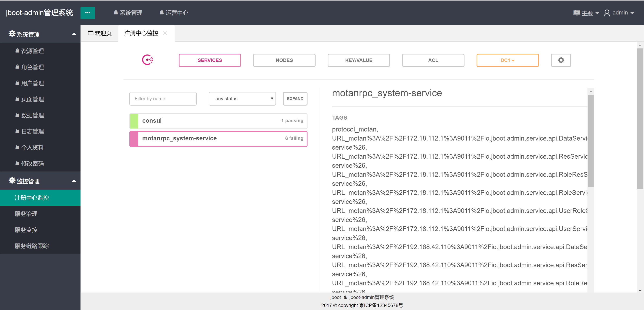
Task: Click the admin user avatar icon
Action: [x=607, y=13]
